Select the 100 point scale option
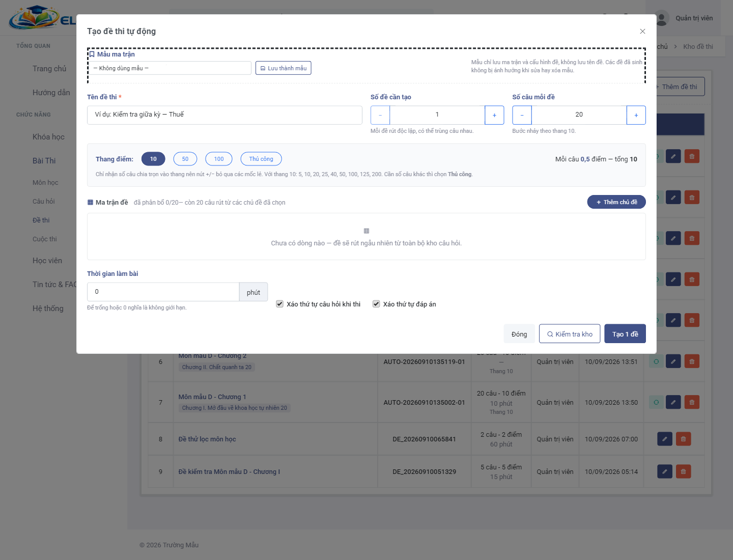The height and width of the screenshot is (560, 733). coord(219,159)
